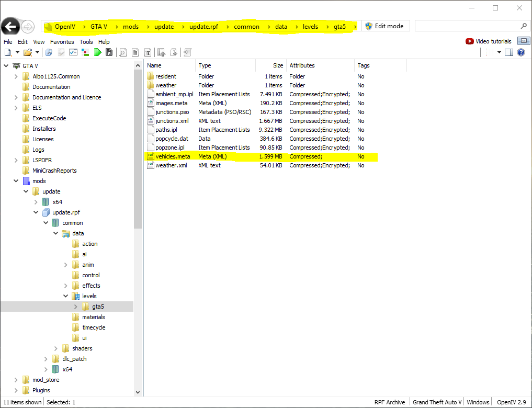Open the dropdown arrow beside Open folder
The width and height of the screenshot is (532, 408).
click(x=37, y=52)
